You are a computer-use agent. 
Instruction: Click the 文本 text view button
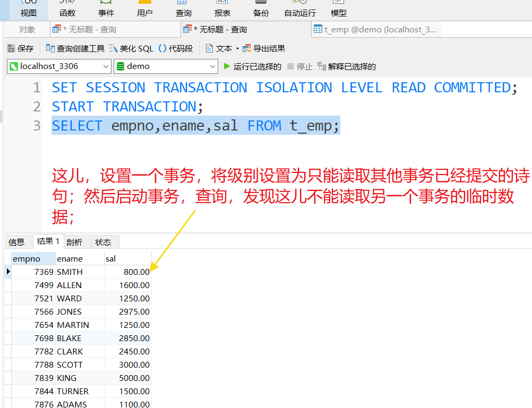pyautogui.click(x=219, y=48)
